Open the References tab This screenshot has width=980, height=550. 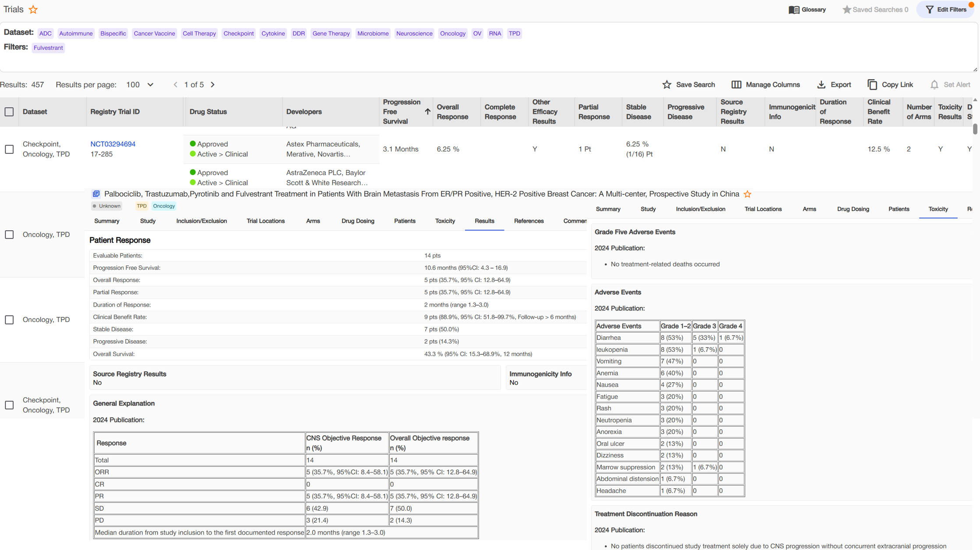coord(529,221)
